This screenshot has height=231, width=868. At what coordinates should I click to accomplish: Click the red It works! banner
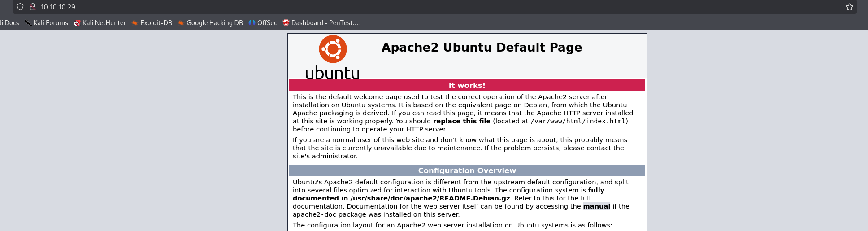pyautogui.click(x=467, y=85)
